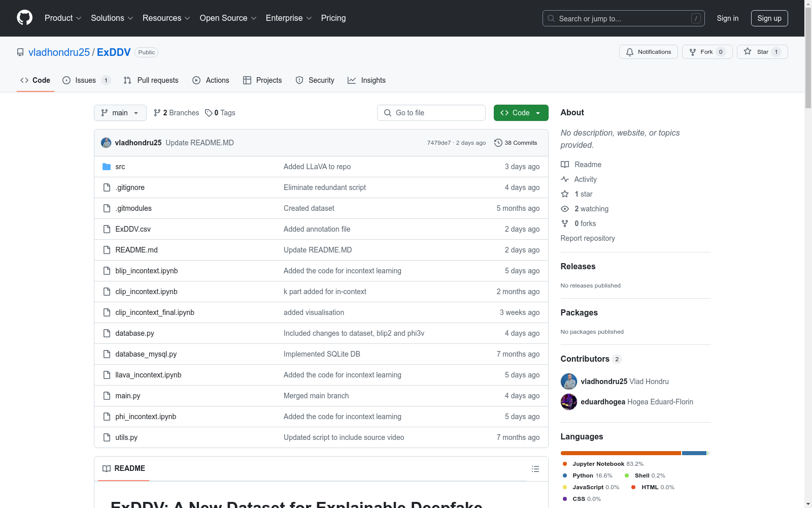Select the README tab header
The image size is (812, 508).
[x=124, y=468]
